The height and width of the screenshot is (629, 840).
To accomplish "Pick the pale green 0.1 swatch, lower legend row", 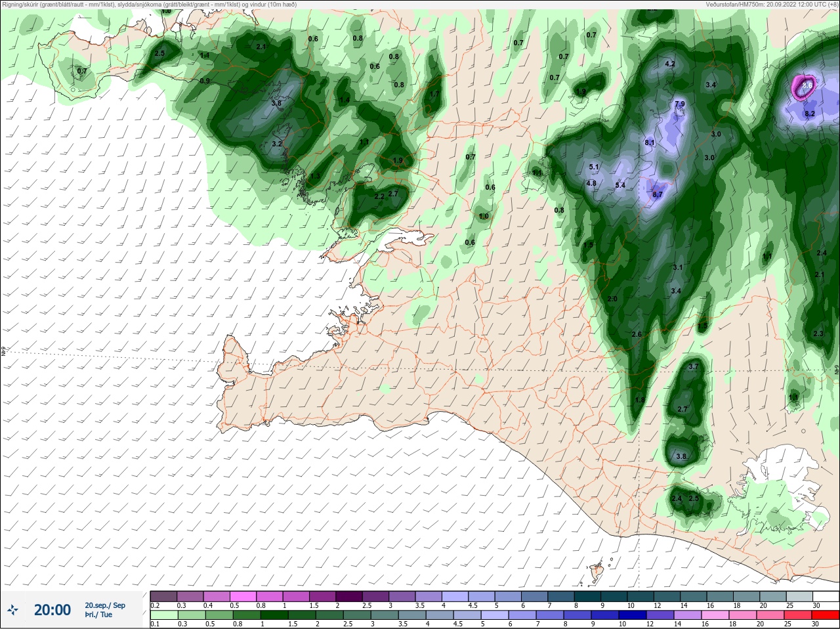I will [163, 615].
